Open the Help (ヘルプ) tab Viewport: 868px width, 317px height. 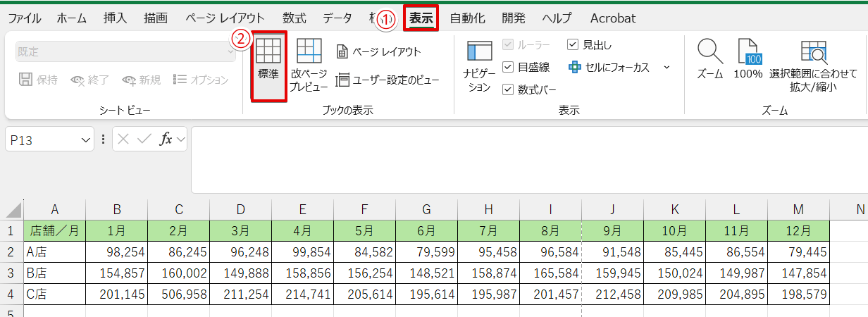tap(557, 18)
